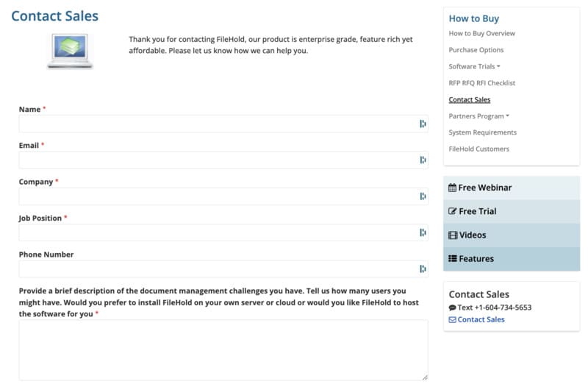
Task: Click the Videos button
Action: coord(512,235)
